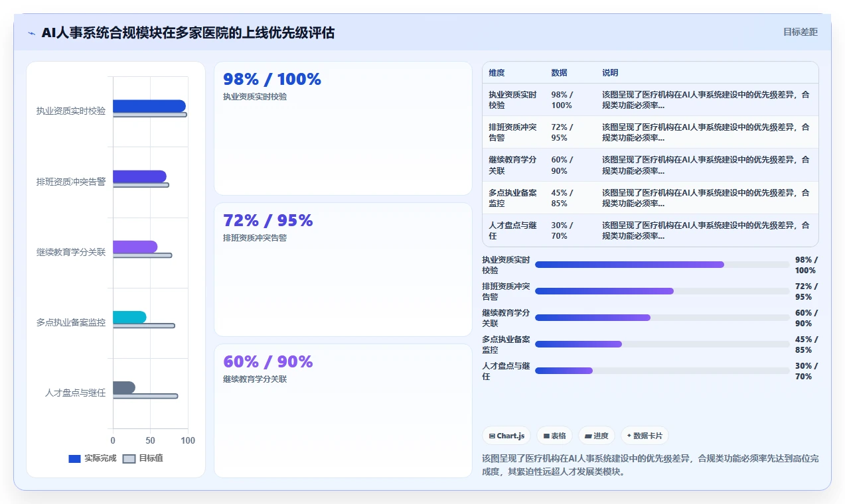Click the 数据 column header
The image size is (845, 504).
559,73
